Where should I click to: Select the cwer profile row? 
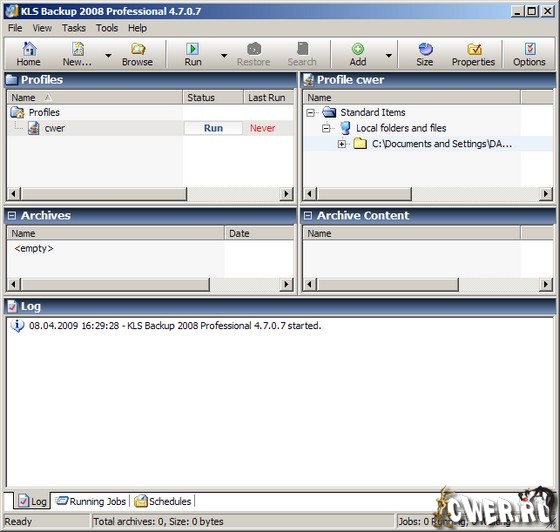(x=150, y=128)
